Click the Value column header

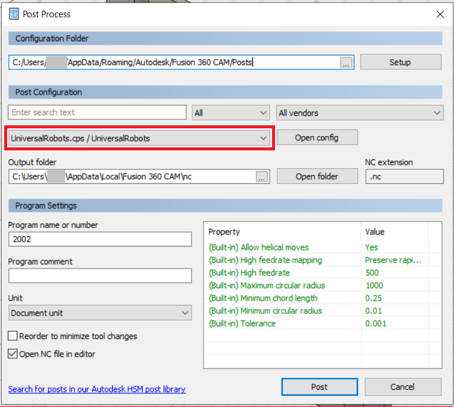394,232
